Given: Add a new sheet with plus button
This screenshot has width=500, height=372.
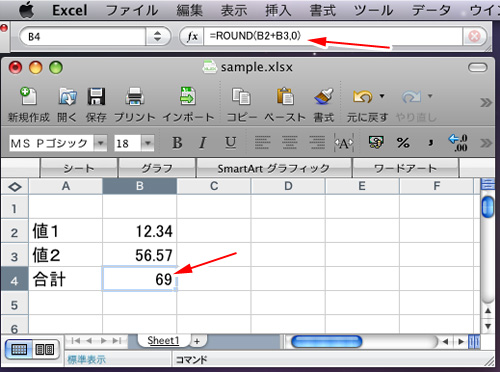Looking at the screenshot, I should [x=197, y=341].
